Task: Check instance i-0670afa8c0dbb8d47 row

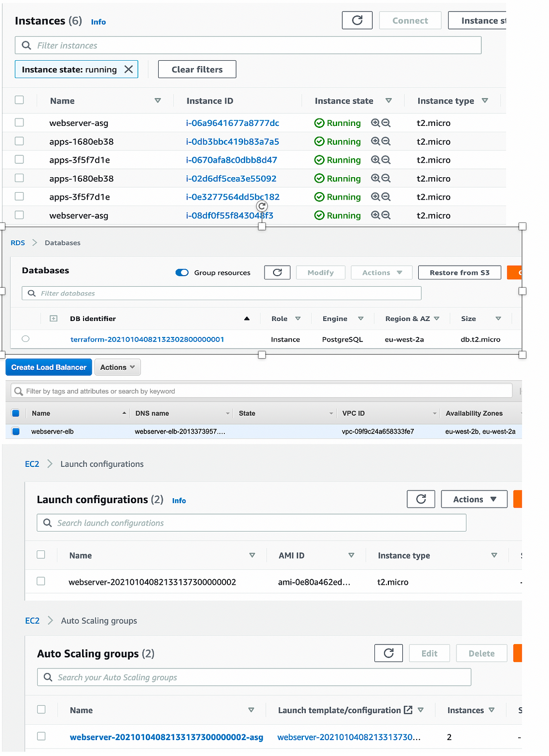Action: coord(19,159)
